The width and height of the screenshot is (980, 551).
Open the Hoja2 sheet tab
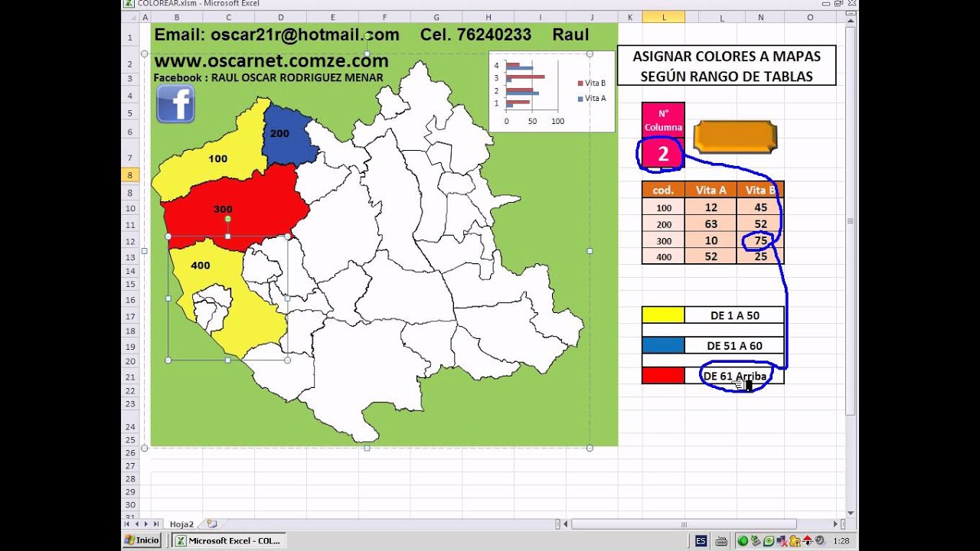point(181,524)
